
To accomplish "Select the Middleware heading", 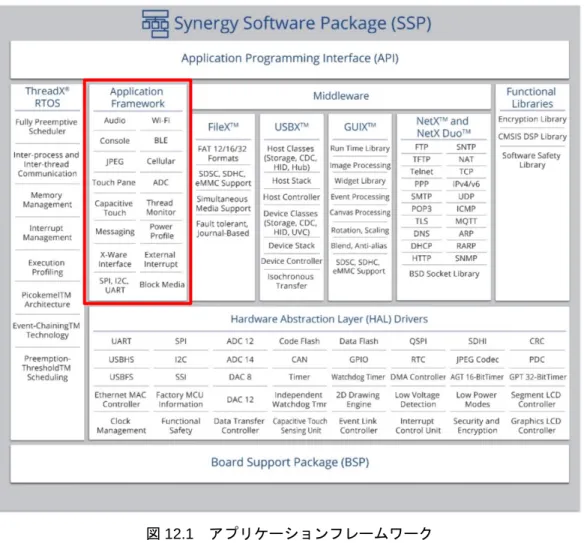I will tap(341, 96).
